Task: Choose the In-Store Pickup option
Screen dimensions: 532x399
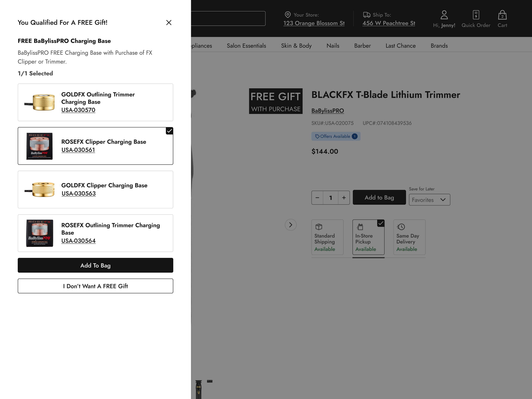Action: pos(368,237)
